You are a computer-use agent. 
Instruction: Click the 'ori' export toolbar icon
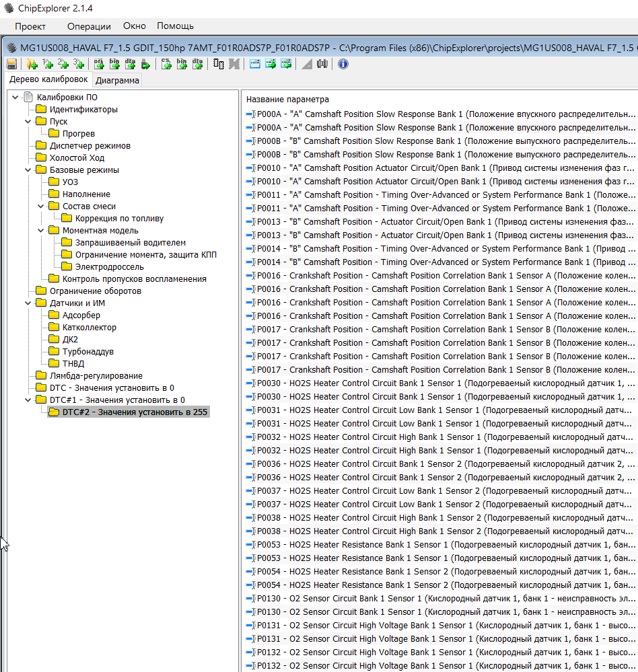(x=98, y=64)
